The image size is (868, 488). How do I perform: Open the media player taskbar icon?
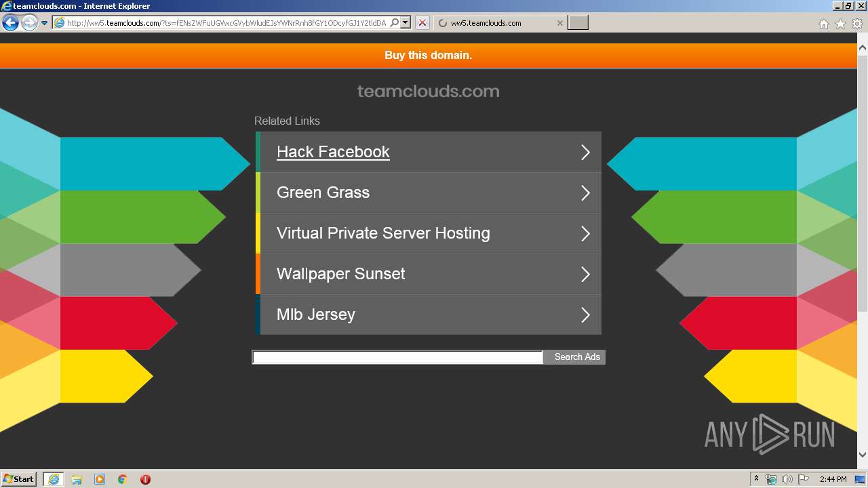[x=100, y=479]
